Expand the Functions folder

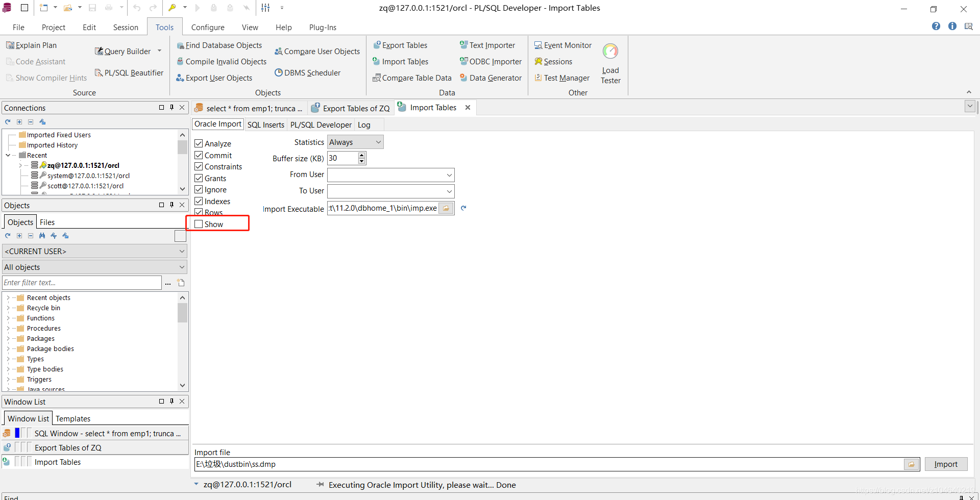pyautogui.click(x=8, y=318)
